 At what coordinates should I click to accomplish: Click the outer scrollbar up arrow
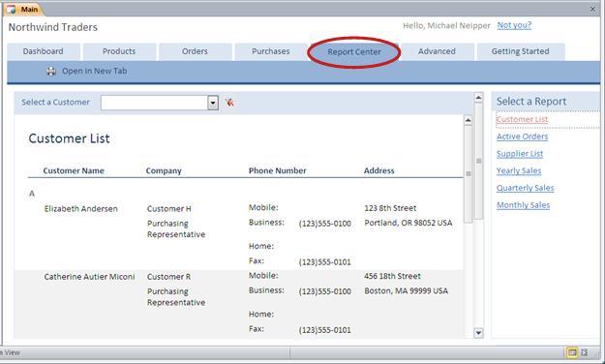478,98
